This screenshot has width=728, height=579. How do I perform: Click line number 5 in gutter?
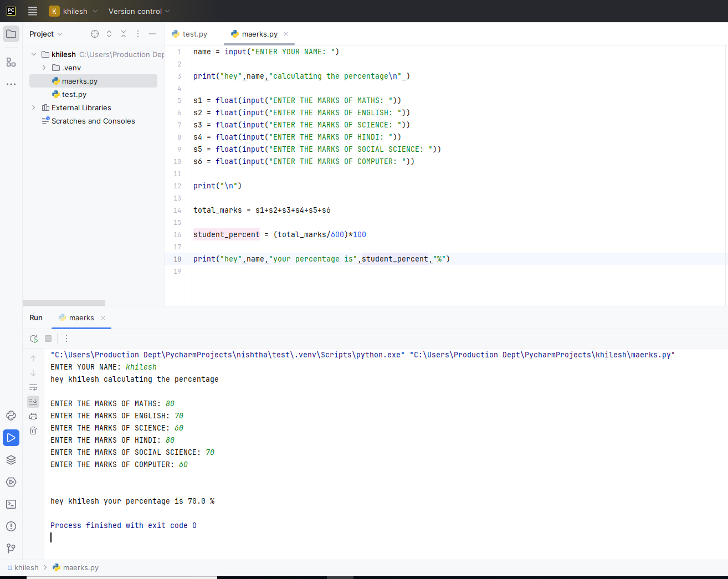179,100
